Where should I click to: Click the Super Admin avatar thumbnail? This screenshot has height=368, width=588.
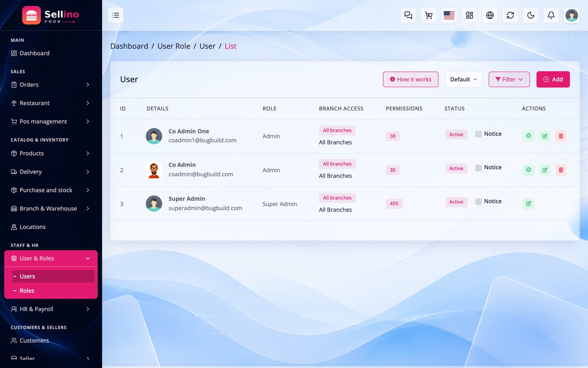coord(154,204)
